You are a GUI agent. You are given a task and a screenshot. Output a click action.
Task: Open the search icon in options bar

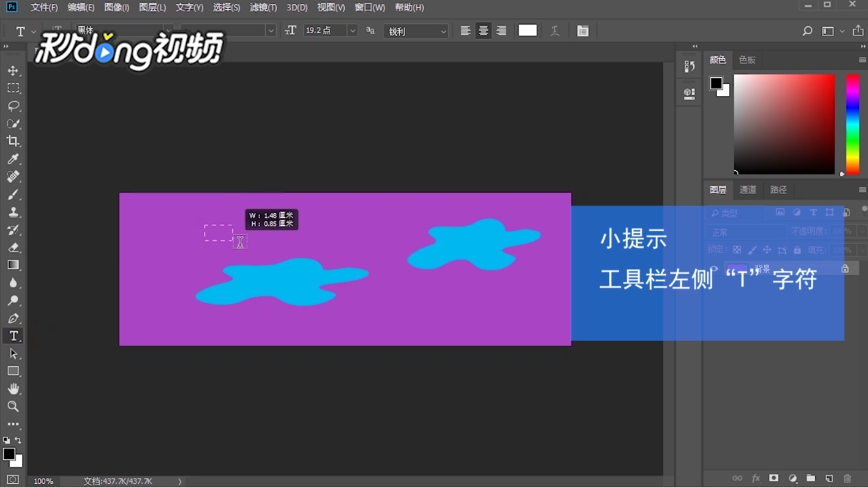coord(807,31)
